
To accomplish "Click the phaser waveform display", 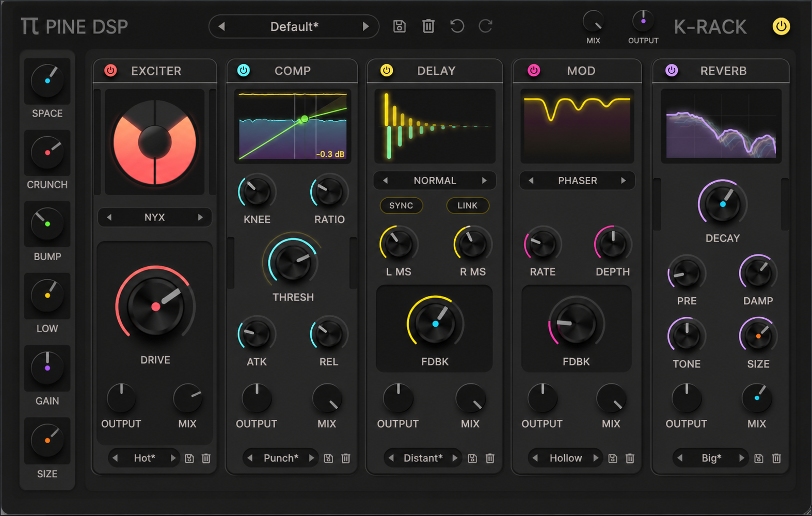I will [577, 126].
